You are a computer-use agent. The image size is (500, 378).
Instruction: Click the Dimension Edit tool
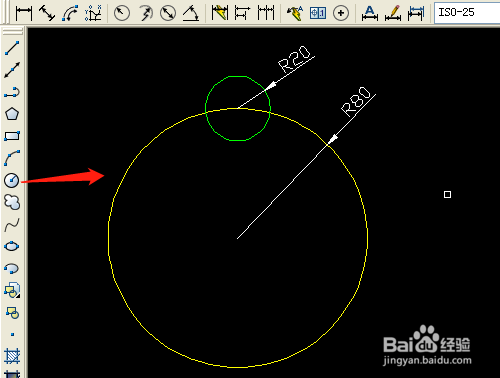(x=370, y=13)
